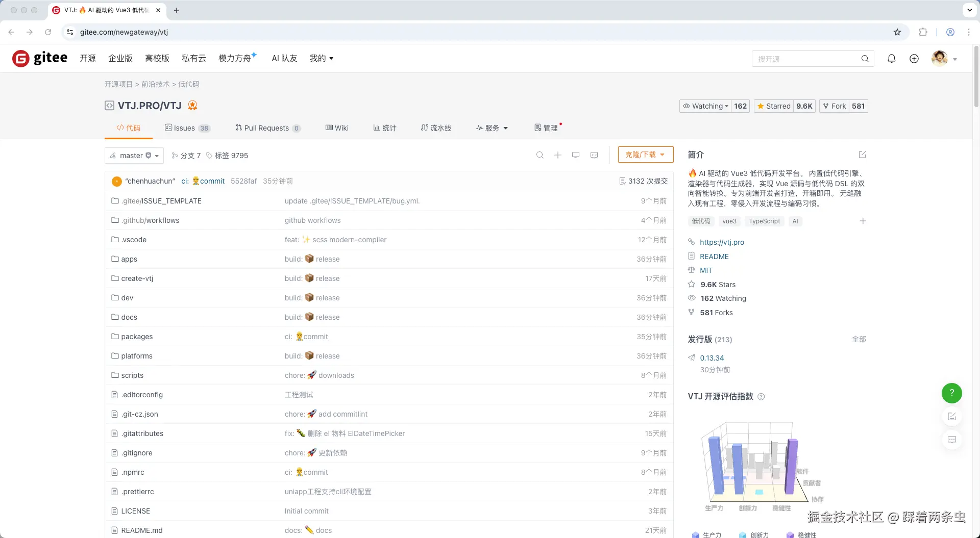
Task: Click the search magnifier in search box
Action: click(x=865, y=59)
